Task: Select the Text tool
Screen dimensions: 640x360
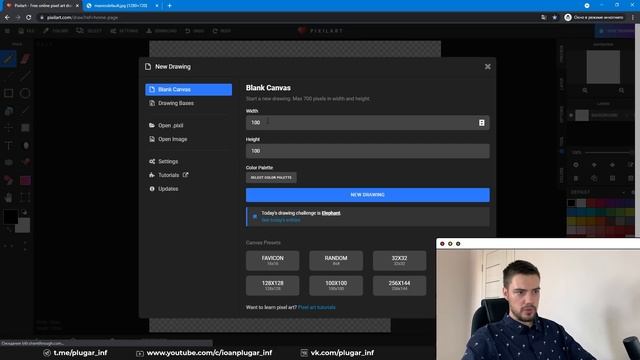Action: 8,145
